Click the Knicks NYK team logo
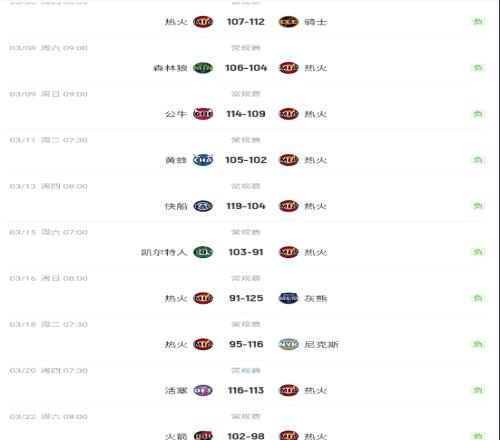Image resolution: width=500 pixels, height=440 pixels. [288, 344]
